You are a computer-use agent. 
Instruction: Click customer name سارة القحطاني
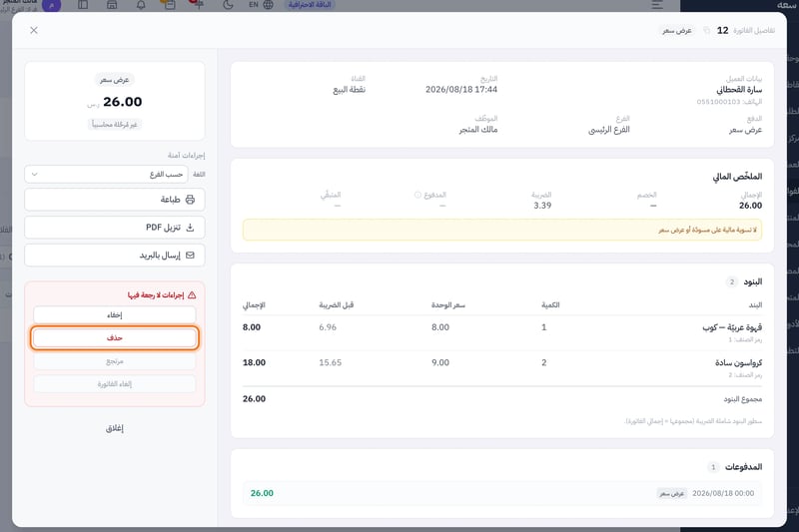pos(739,90)
